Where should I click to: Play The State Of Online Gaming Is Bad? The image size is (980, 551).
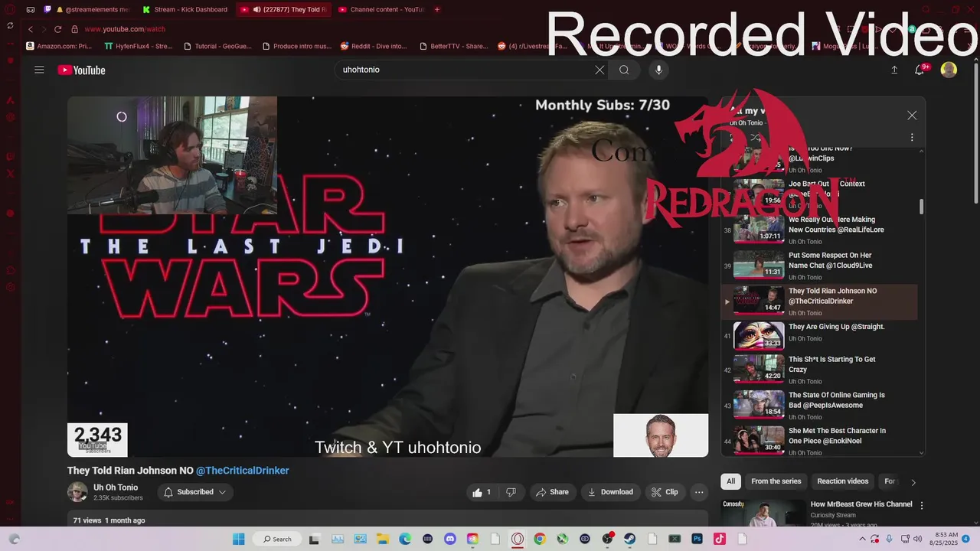coord(819,406)
